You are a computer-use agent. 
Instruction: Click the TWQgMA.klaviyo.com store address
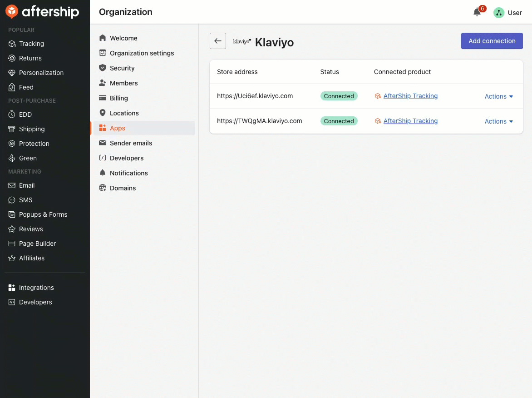[260, 121]
